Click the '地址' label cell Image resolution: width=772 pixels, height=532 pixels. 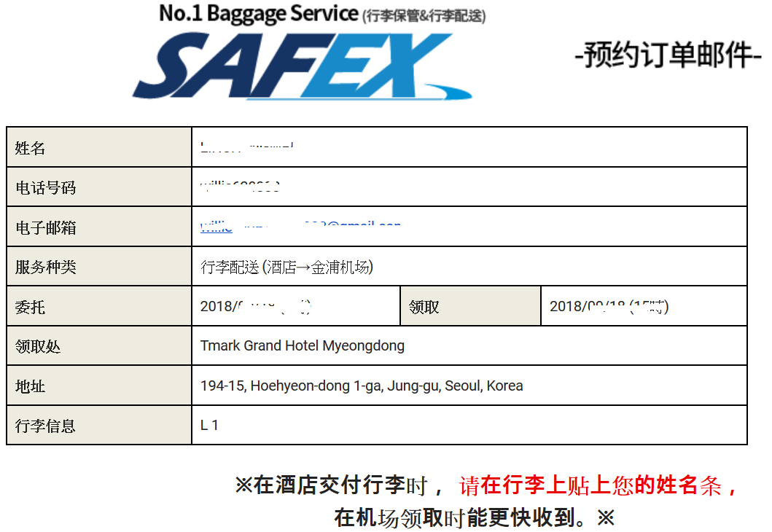[99, 386]
